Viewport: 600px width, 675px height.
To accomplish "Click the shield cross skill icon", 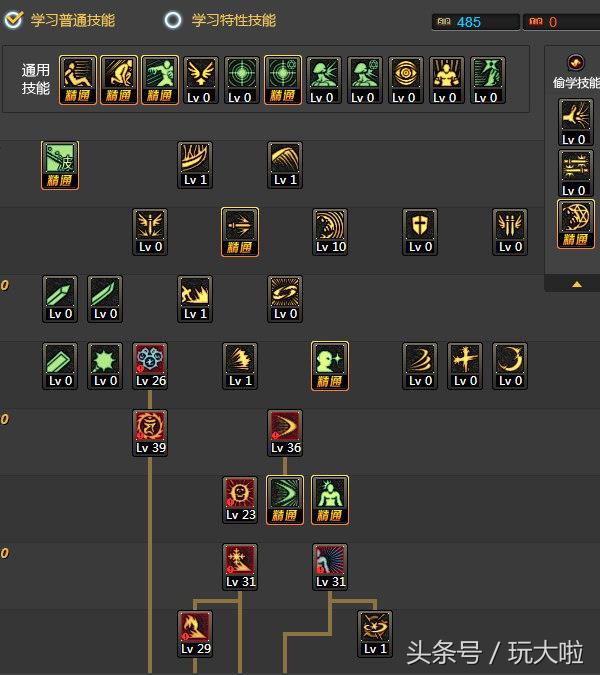I will coord(420,232).
